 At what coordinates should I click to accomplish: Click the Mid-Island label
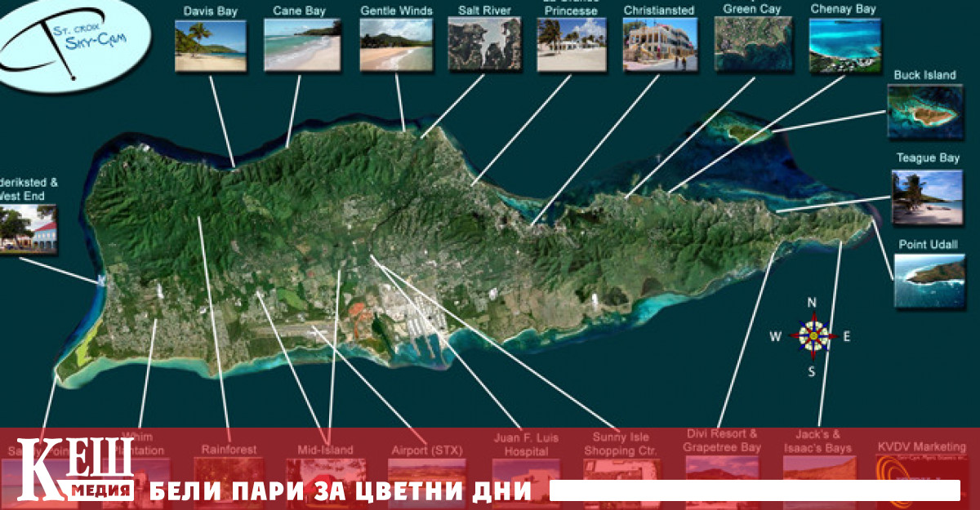pyautogui.click(x=325, y=449)
